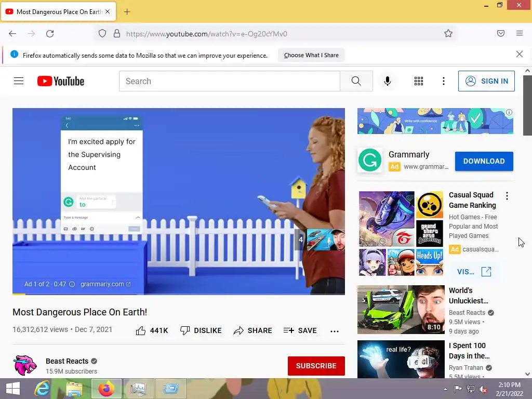Click the scrollbar down arrow
This screenshot has width=532, height=399.
tap(527, 374)
